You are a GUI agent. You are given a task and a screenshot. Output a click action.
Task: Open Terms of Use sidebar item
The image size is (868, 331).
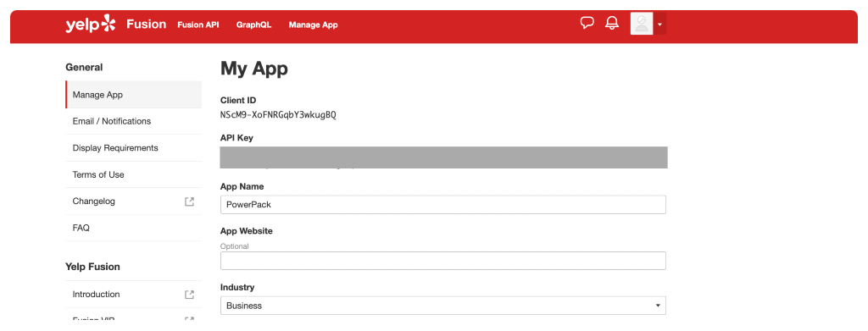coord(133,174)
